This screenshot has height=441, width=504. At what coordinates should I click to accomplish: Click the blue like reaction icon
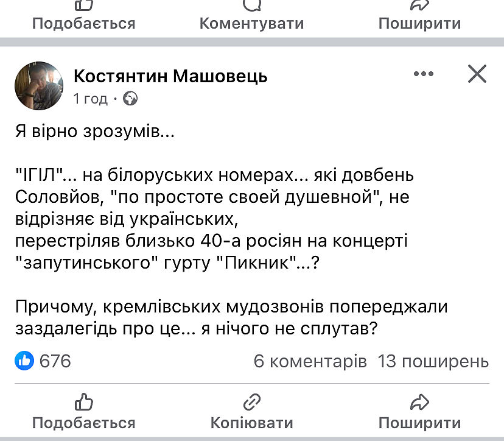24,361
